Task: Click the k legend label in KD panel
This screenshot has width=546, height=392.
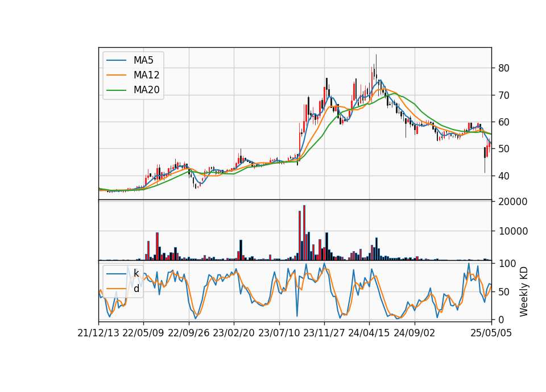Action: tap(136, 274)
